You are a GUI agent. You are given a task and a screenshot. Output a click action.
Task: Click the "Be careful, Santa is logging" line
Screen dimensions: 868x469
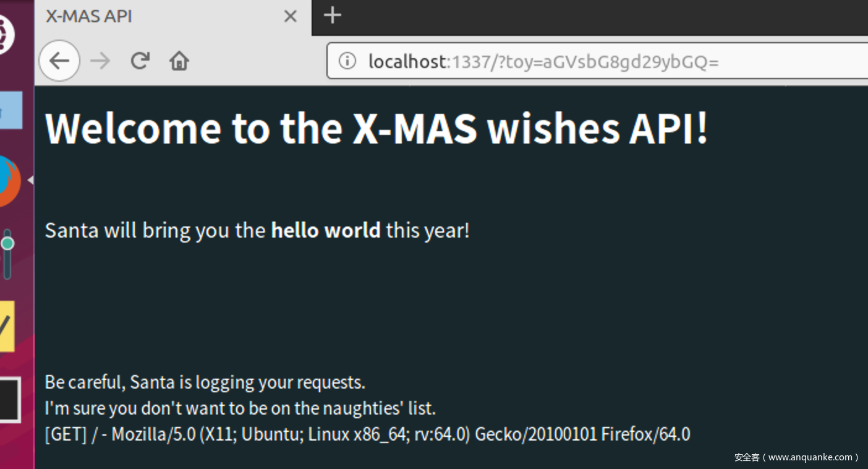pyautogui.click(x=205, y=382)
